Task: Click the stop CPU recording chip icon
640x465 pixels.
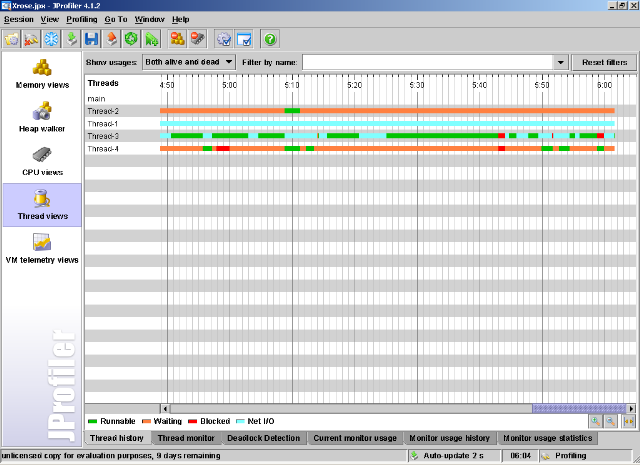Action: coord(198,40)
